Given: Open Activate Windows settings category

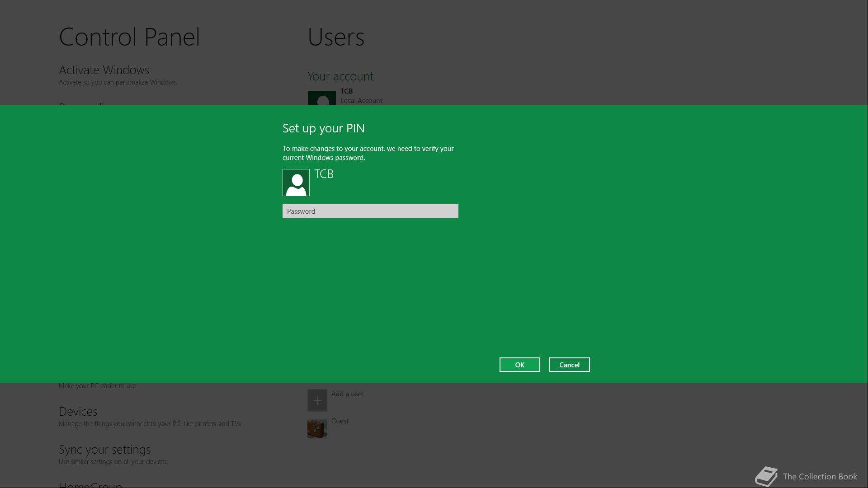Looking at the screenshot, I should 104,70.
